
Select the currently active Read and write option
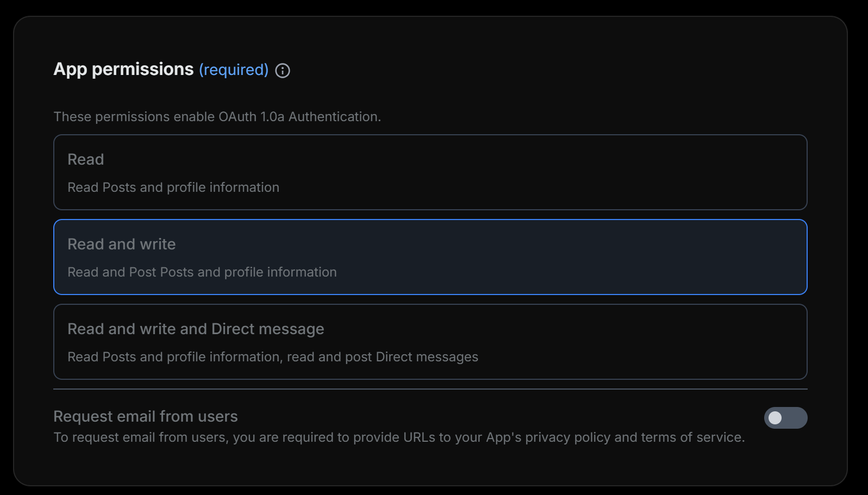429,257
